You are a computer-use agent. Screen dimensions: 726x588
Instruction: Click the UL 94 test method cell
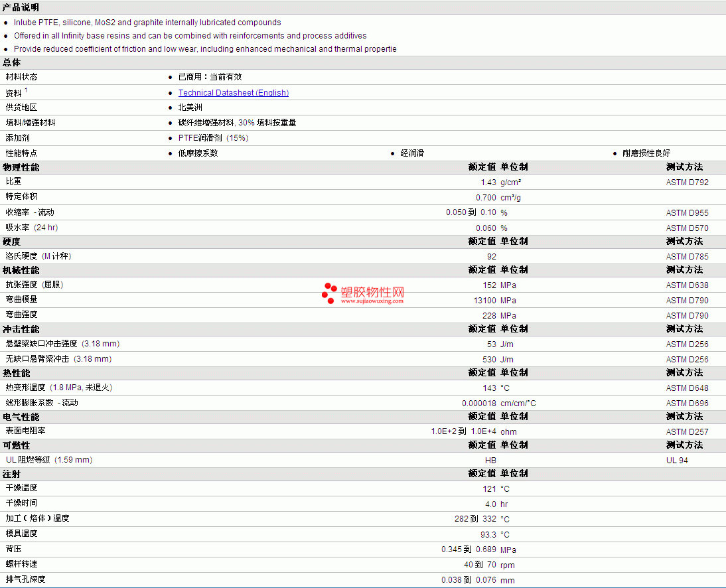pyautogui.click(x=677, y=460)
